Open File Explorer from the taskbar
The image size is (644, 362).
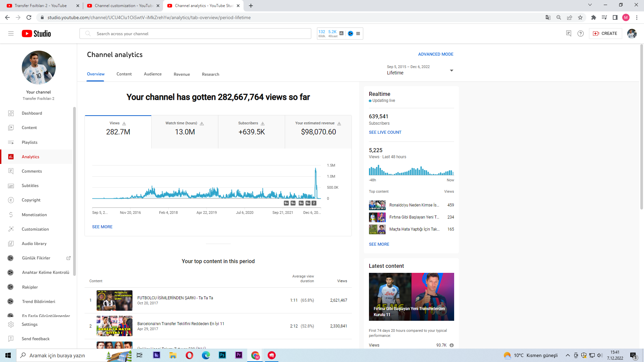[x=173, y=355]
